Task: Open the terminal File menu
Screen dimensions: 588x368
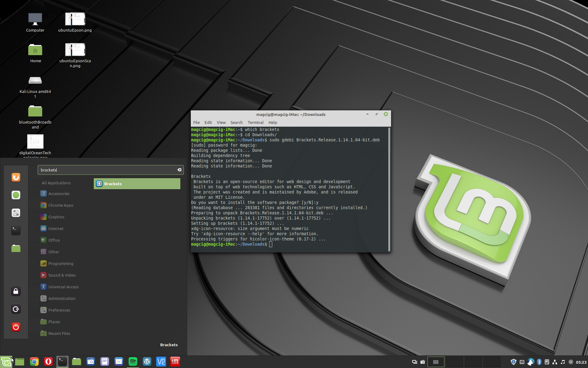Action: pos(196,122)
